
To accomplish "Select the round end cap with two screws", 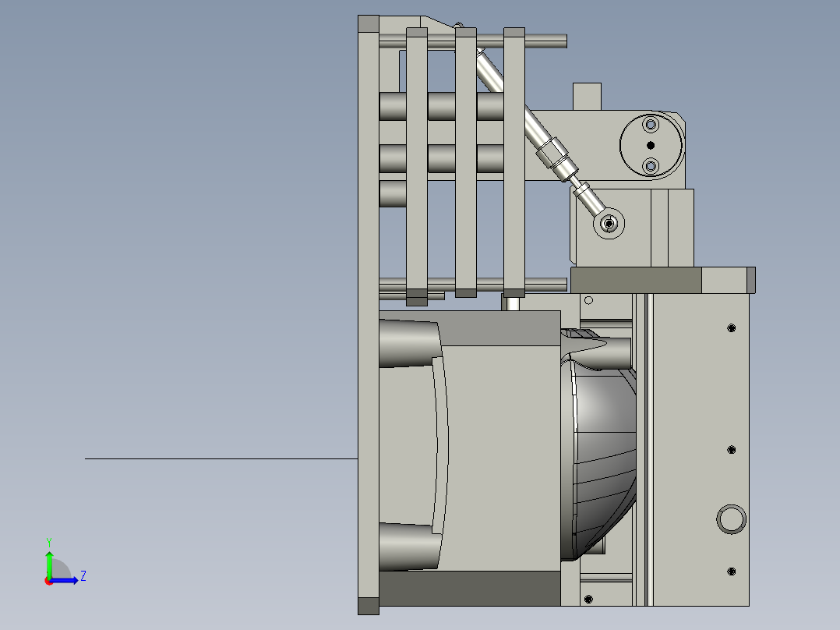I will [x=651, y=145].
